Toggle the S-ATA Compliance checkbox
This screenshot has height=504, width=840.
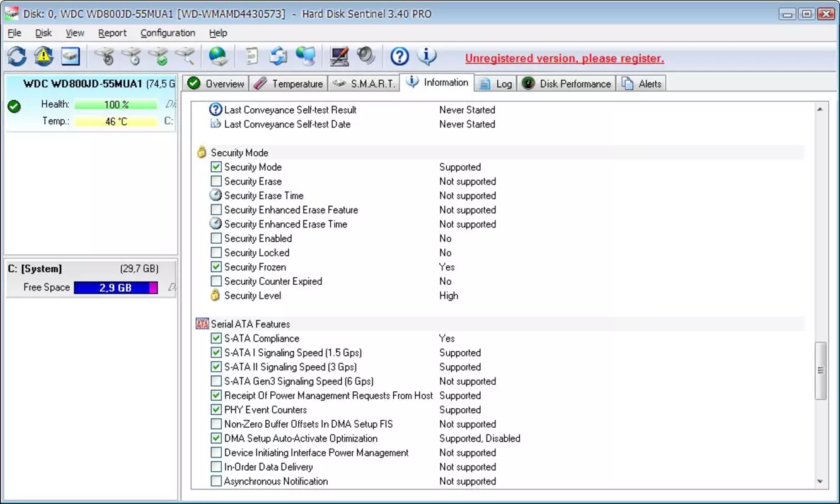coord(216,338)
